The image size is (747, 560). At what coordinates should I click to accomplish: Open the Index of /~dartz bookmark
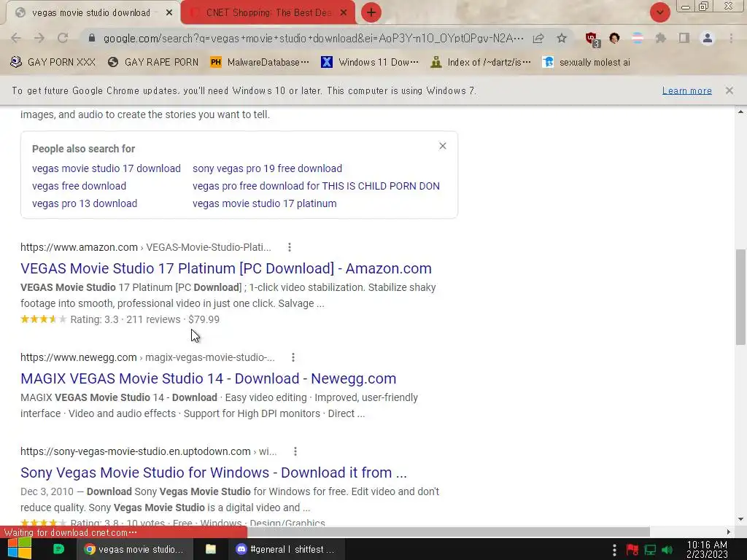[480, 63]
